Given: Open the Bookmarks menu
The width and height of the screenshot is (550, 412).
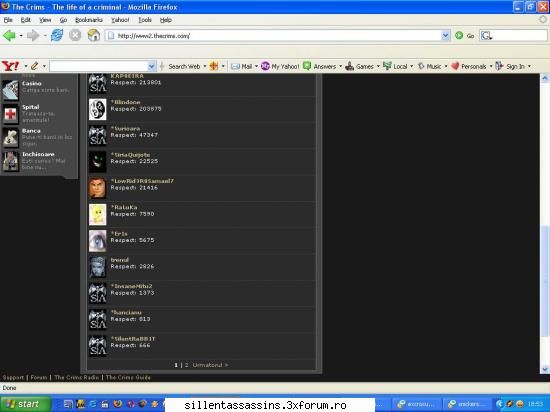Looking at the screenshot, I should coord(89,20).
